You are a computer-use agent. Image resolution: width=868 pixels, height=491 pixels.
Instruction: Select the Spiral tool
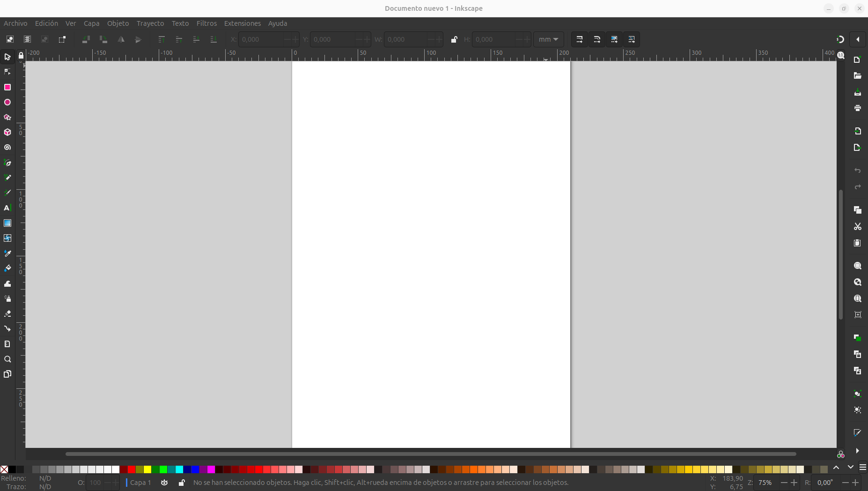point(7,148)
